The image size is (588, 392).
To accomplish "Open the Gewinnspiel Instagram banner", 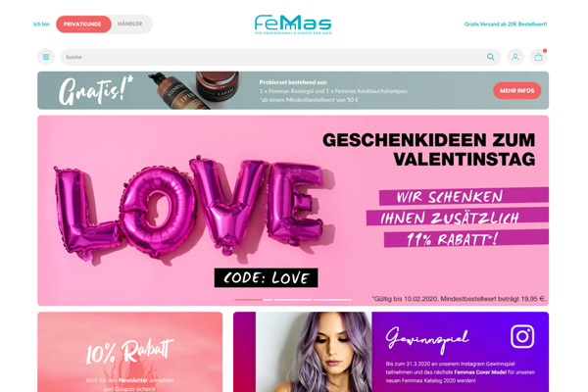I will point(391,352).
